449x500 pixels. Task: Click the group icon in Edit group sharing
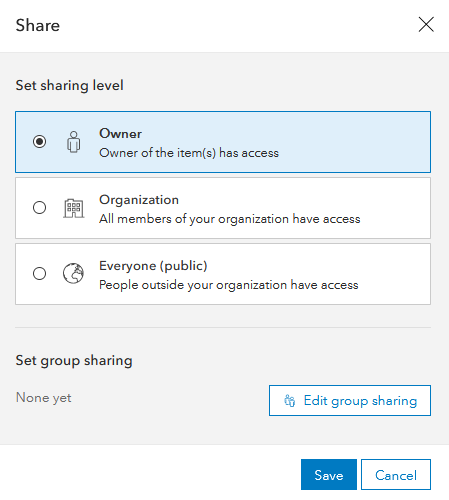point(289,401)
